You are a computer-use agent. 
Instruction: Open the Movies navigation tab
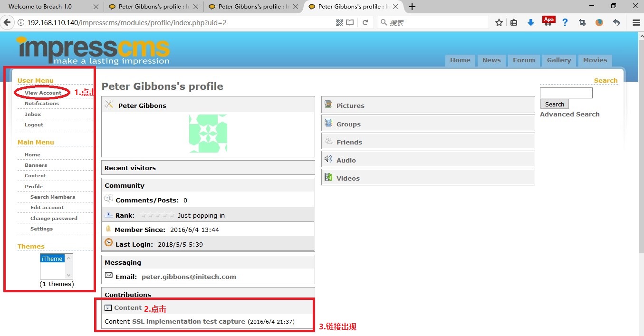(595, 60)
